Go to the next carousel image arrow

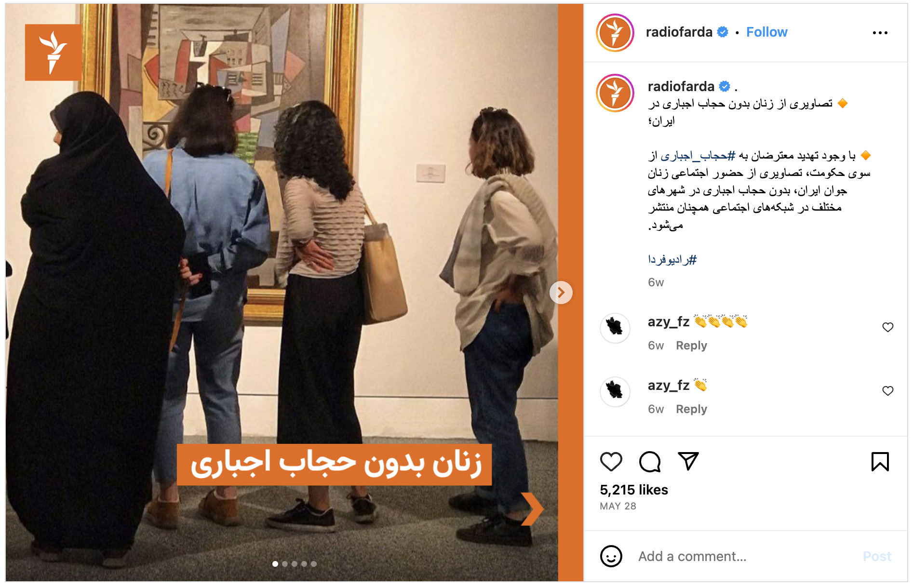pos(561,293)
